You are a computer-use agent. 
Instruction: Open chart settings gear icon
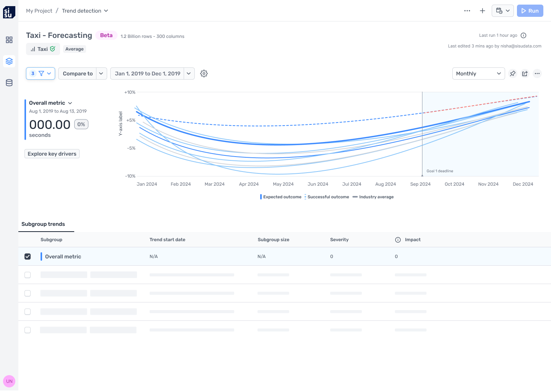coord(204,73)
